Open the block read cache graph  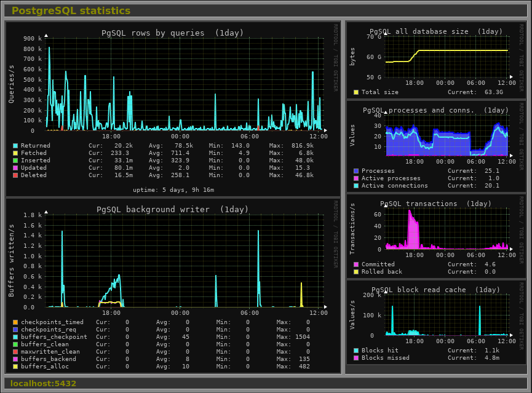pyautogui.click(x=436, y=322)
